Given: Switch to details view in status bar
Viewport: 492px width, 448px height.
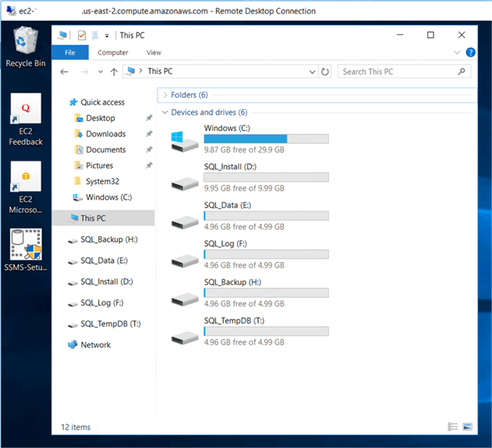Looking at the screenshot, I should click(453, 427).
